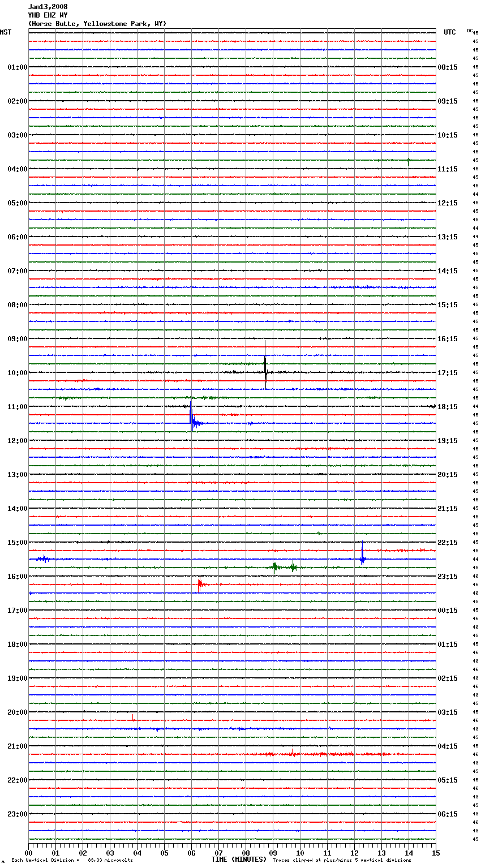Click the 17:15 UTC time label
This screenshot has height=868, width=481.
(x=448, y=373)
